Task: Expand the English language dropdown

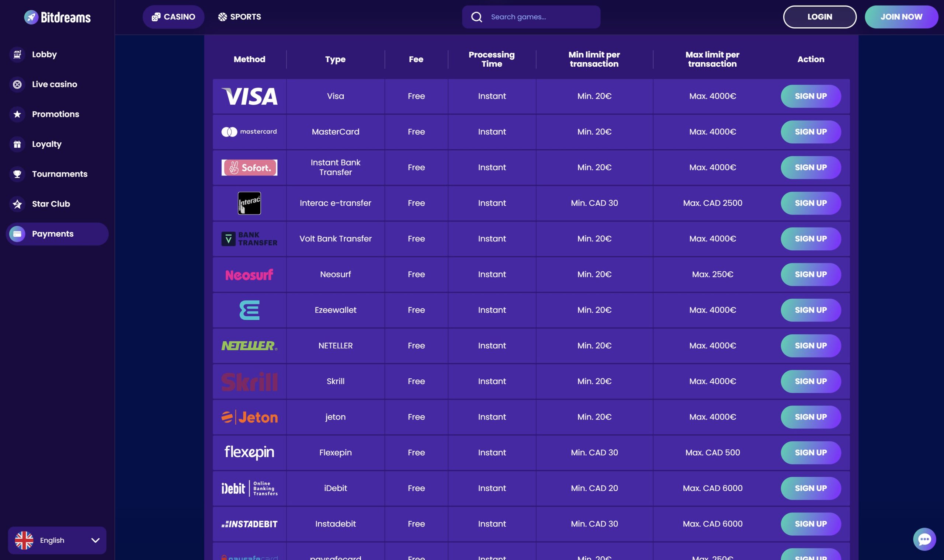Action: 57,540
